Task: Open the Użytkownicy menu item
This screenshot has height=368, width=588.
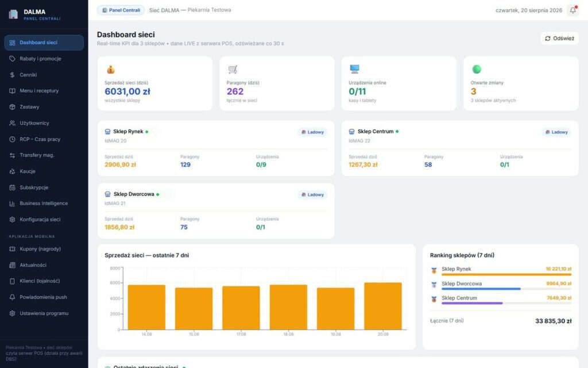Action: pos(44,123)
